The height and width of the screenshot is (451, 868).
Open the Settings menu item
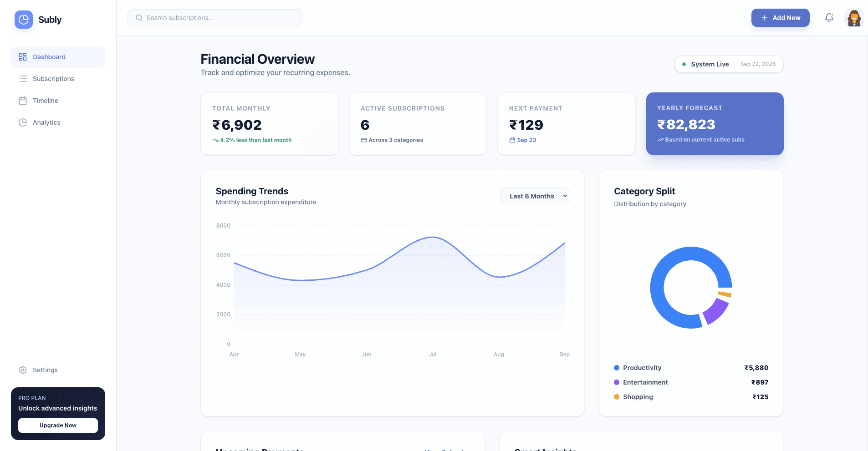tap(58, 370)
